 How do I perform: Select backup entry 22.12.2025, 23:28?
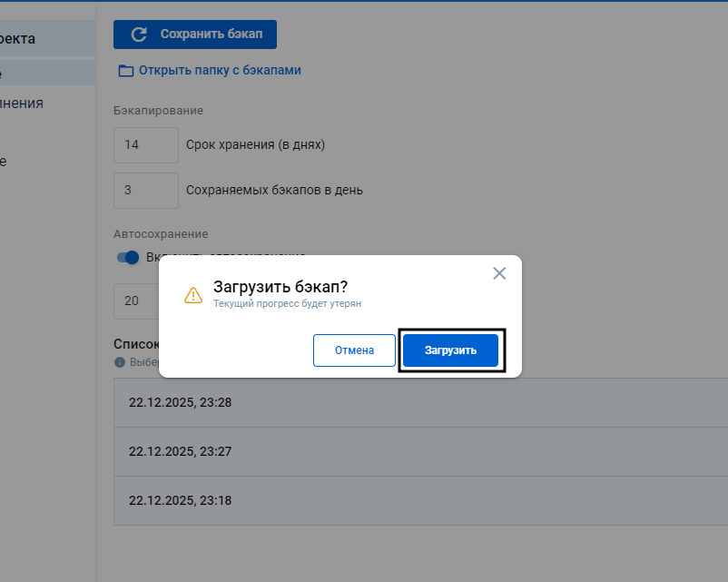[x=420, y=403]
